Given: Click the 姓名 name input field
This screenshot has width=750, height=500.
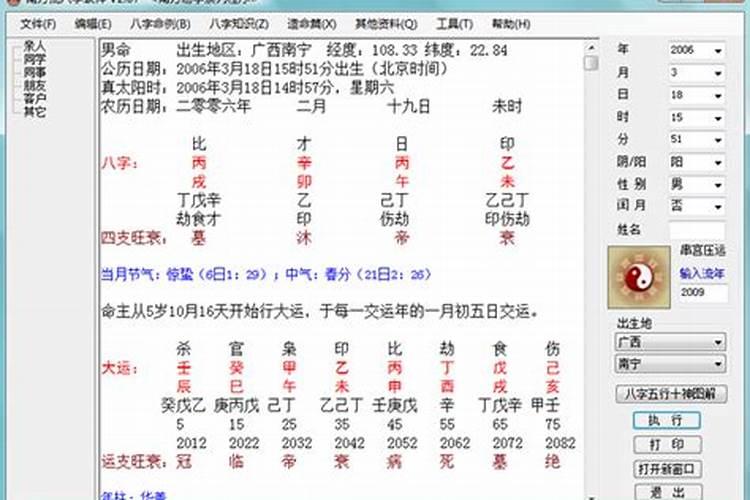Looking at the screenshot, I should 696,230.
